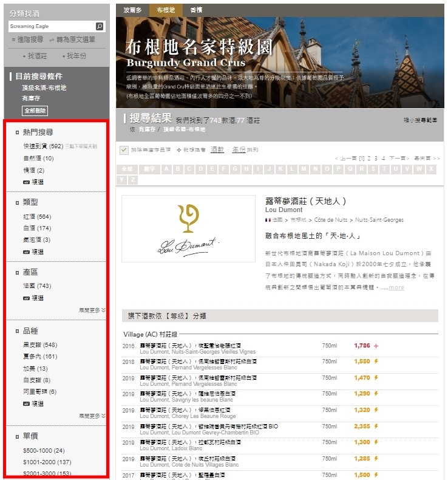Filter by 加美 (13)

pos(35,369)
